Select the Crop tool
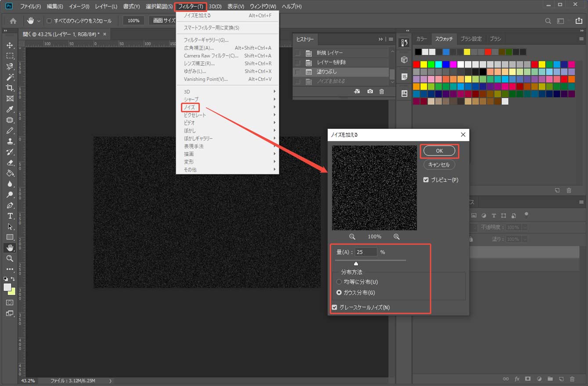Image resolution: width=588 pixels, height=386 pixels. coord(10,88)
